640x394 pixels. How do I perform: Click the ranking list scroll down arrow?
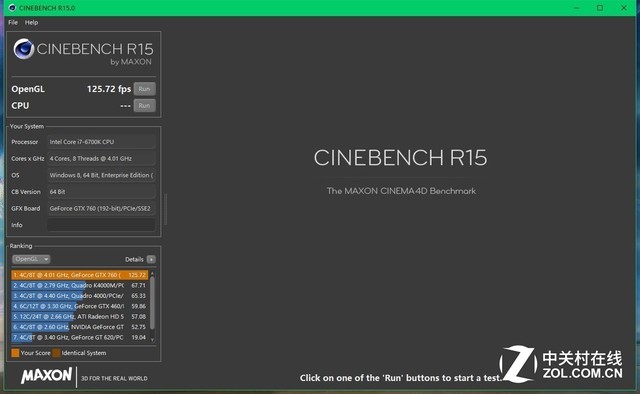pos(152,340)
